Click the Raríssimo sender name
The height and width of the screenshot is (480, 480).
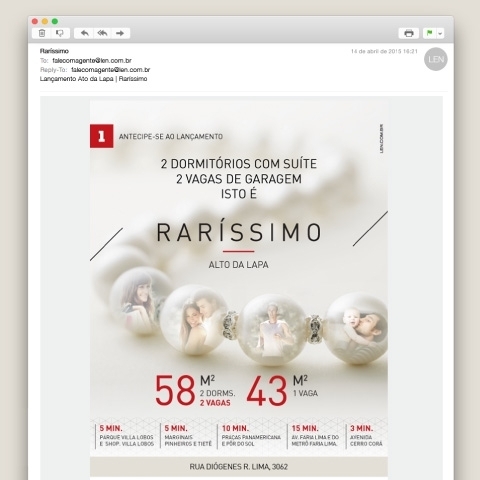click(x=54, y=51)
